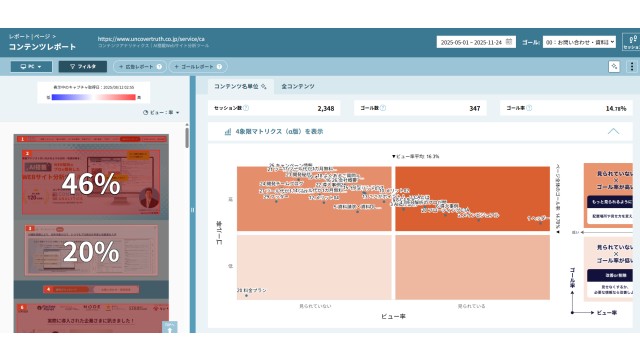Click the help icon next to ゴール率
The width and height of the screenshot is (640, 360).
(529, 108)
